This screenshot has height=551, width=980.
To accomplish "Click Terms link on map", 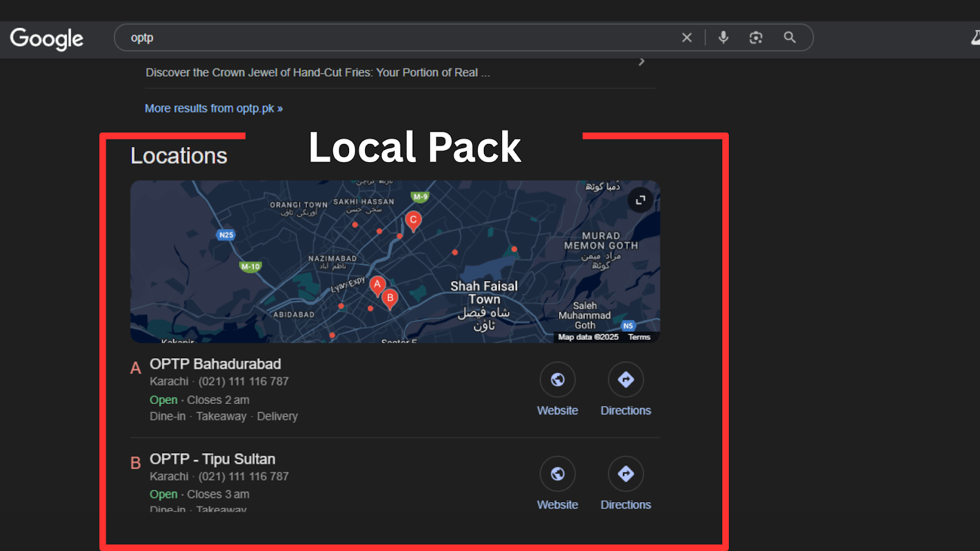I will tap(639, 337).
